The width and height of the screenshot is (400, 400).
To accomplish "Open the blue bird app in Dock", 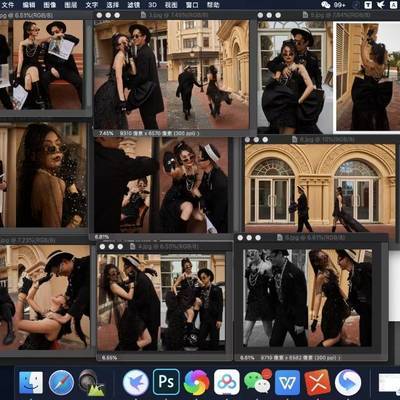I will [136, 383].
